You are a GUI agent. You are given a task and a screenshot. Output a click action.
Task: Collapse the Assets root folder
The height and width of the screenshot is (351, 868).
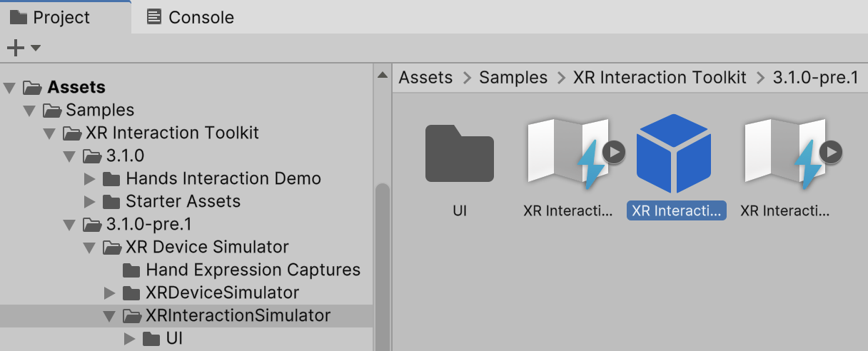(x=9, y=88)
